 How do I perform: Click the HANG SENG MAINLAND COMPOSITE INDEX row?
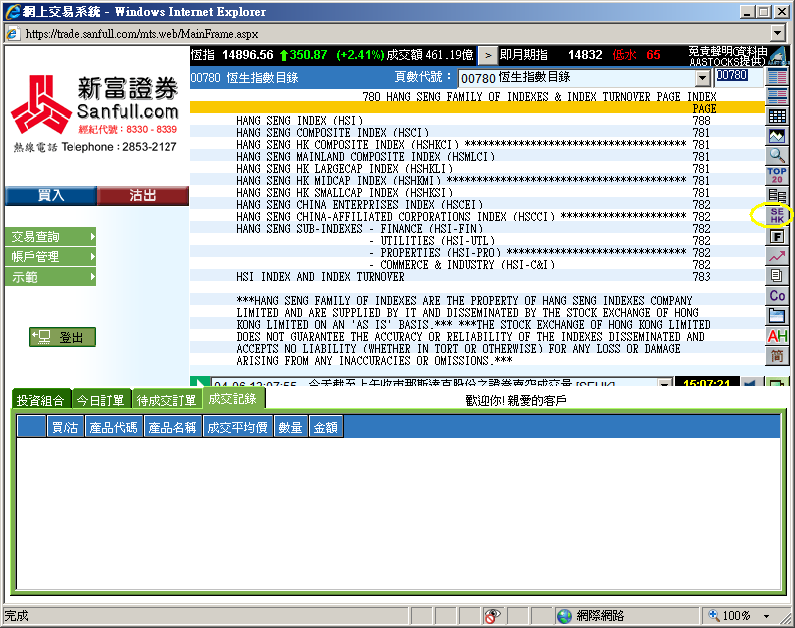click(477, 157)
